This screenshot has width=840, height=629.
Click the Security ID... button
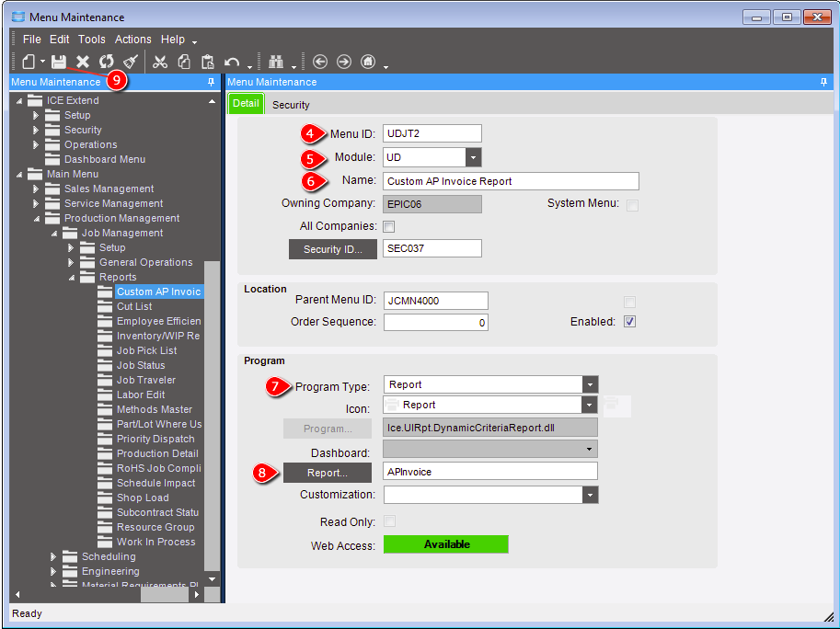333,249
